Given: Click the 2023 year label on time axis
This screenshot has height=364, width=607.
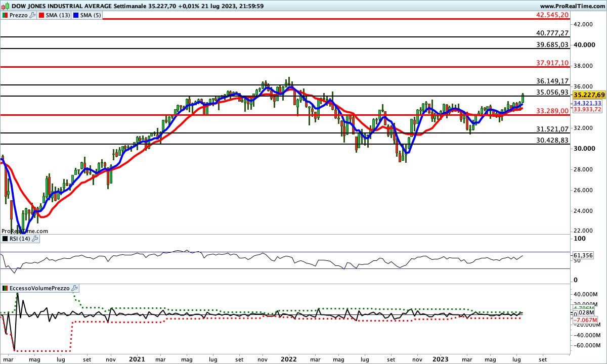Looking at the screenshot, I should coord(441,359).
